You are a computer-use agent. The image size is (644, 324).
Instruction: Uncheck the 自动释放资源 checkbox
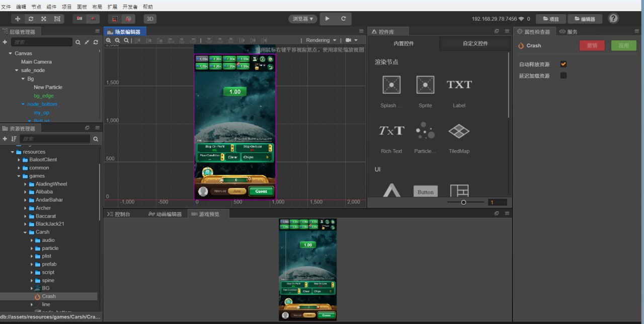(x=563, y=64)
